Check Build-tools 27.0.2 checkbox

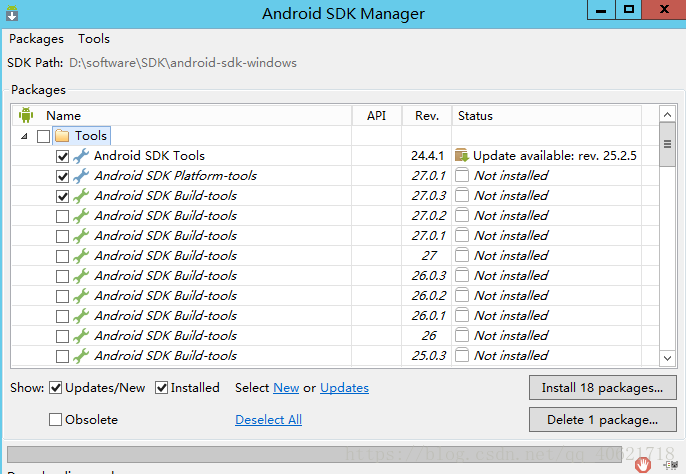[62, 216]
